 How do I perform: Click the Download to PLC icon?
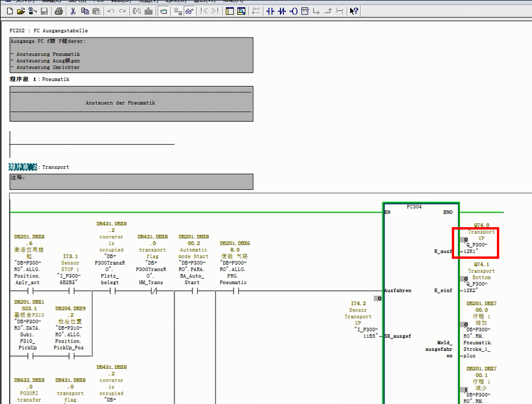coord(149,11)
